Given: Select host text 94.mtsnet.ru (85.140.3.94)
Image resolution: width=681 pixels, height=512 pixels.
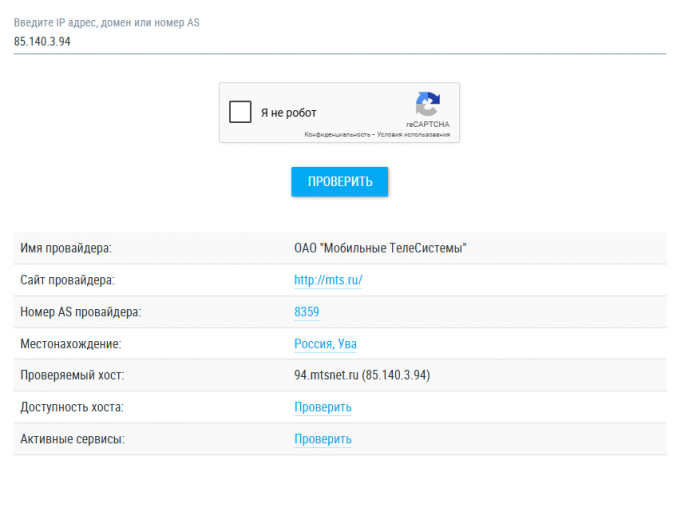Looking at the screenshot, I should pyautogui.click(x=362, y=375).
